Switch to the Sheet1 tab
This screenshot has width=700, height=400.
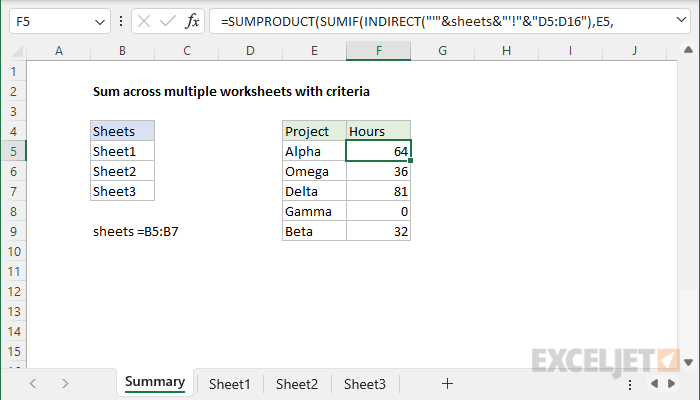229,384
